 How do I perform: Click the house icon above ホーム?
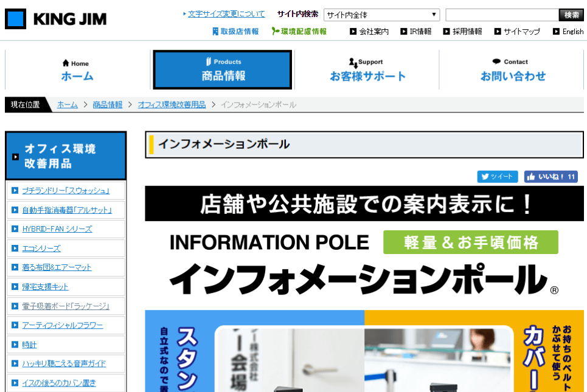(x=66, y=63)
